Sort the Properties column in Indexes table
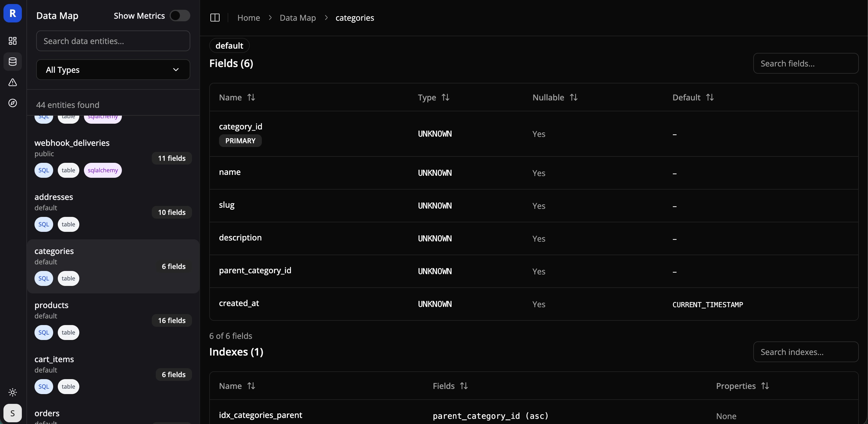The height and width of the screenshot is (424, 868). coord(765,385)
